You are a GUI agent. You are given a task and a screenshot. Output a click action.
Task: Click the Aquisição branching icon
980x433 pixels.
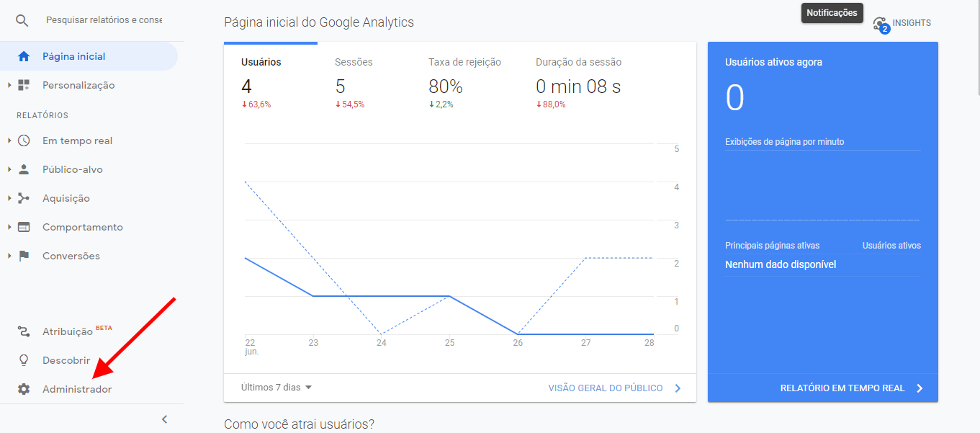24,198
